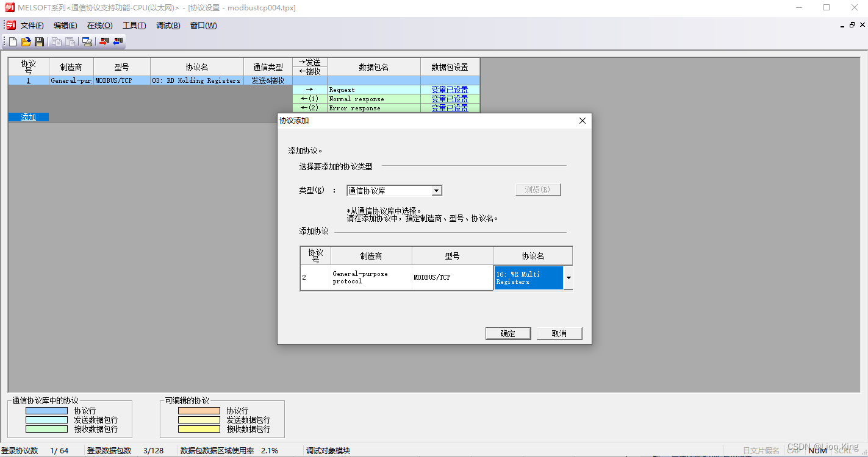Open the 调试 menu

pyautogui.click(x=168, y=25)
